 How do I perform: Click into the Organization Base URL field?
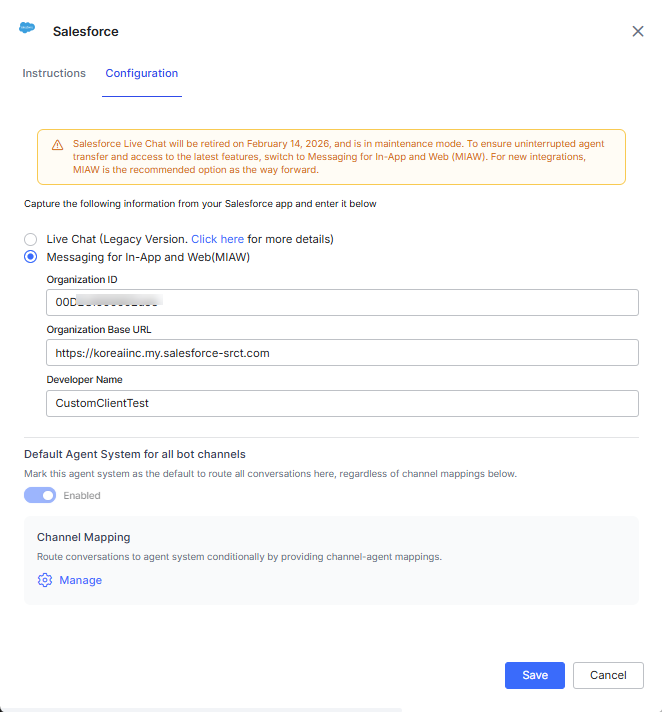pos(342,352)
